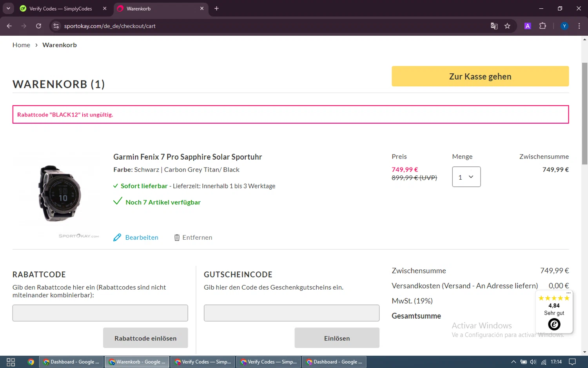The width and height of the screenshot is (588, 368).
Task: Switch to last Dashboard - Google taskbar window
Action: [334, 362]
